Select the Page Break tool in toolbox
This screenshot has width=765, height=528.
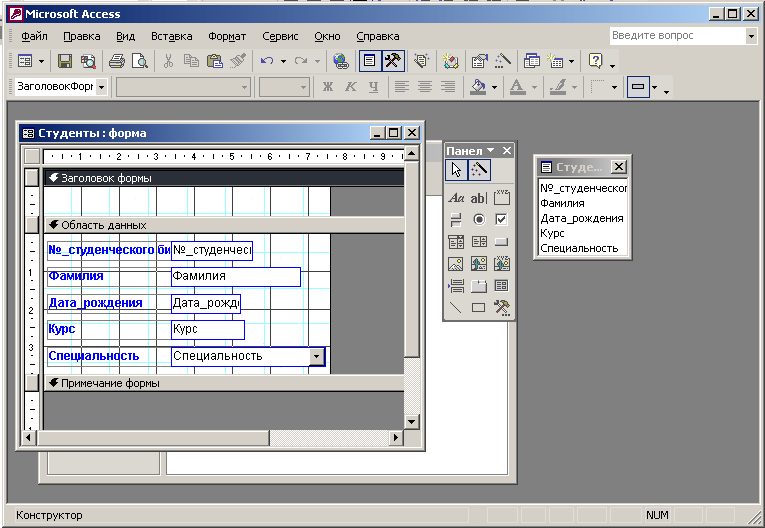[x=456, y=285]
